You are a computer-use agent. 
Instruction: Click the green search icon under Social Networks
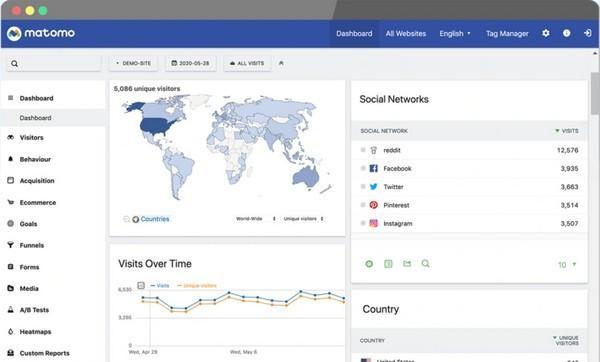[x=425, y=264]
